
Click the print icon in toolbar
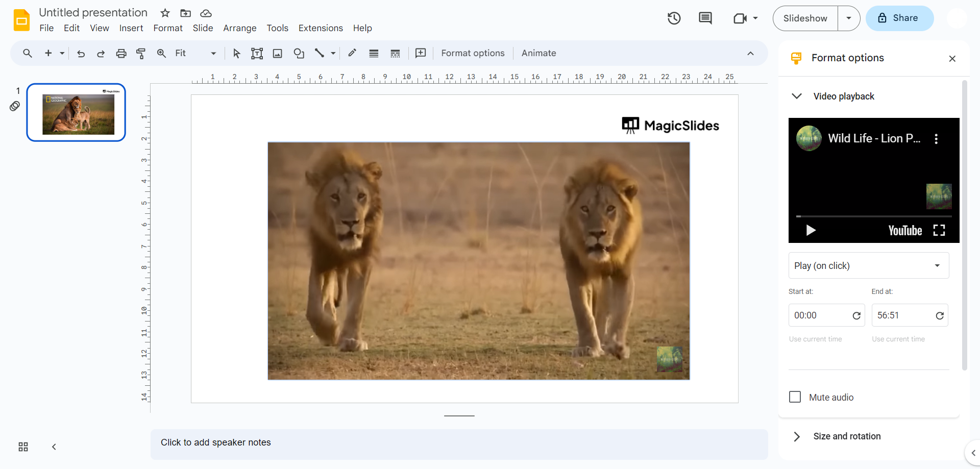point(121,54)
